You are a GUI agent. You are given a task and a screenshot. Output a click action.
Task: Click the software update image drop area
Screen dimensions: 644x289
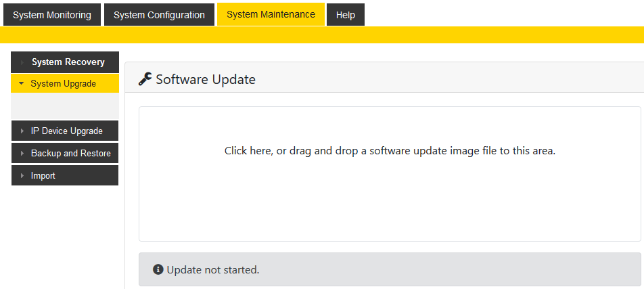(390, 173)
